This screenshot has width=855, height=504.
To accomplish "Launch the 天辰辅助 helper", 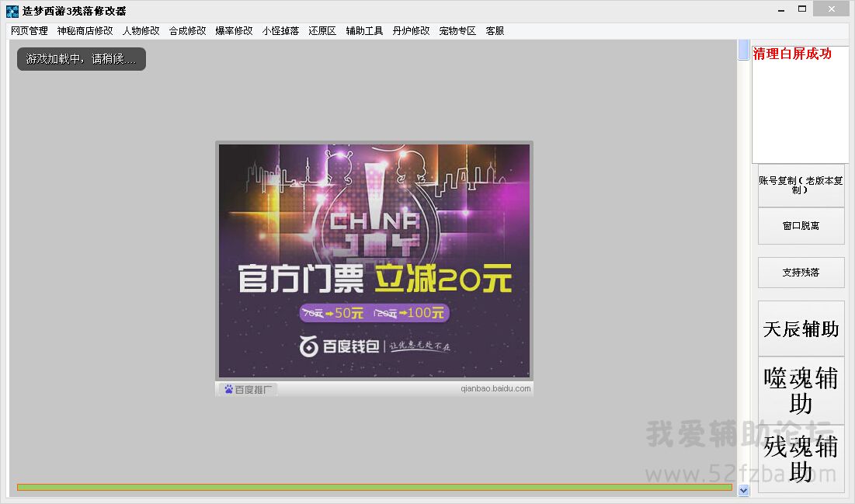I will [801, 329].
